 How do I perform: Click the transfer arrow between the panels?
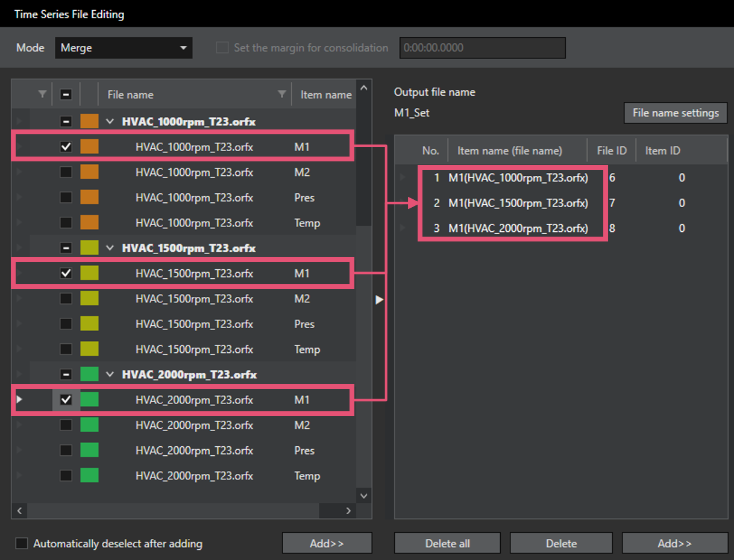379,299
